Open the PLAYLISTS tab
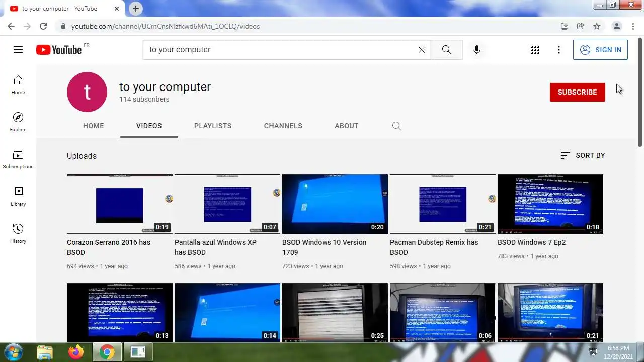 click(213, 126)
